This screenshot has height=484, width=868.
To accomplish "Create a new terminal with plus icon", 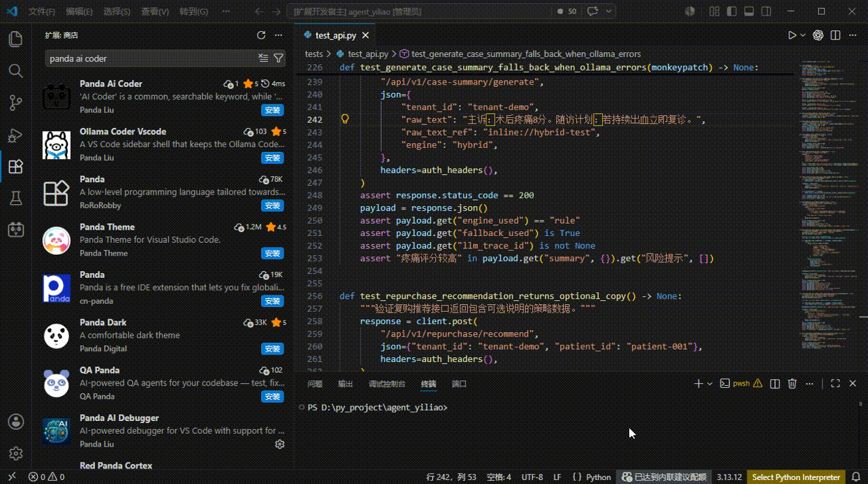I will point(698,384).
